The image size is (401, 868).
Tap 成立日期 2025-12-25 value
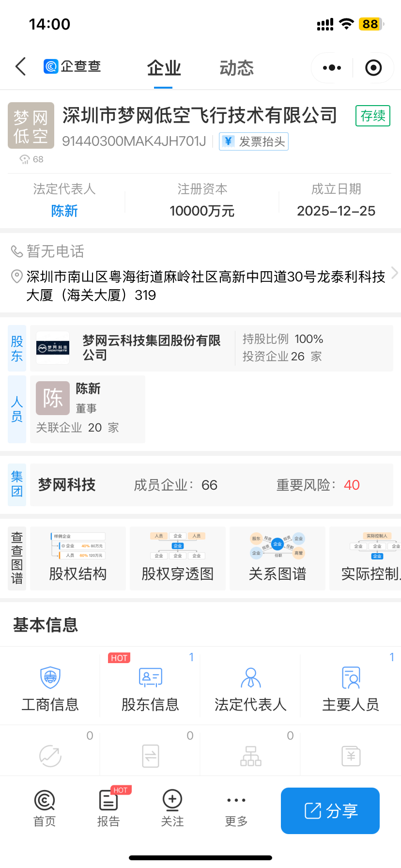click(336, 211)
